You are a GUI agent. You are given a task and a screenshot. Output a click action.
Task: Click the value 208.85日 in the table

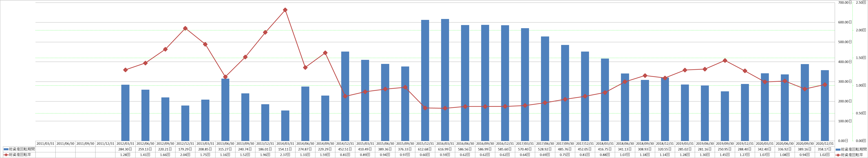tap(205, 149)
